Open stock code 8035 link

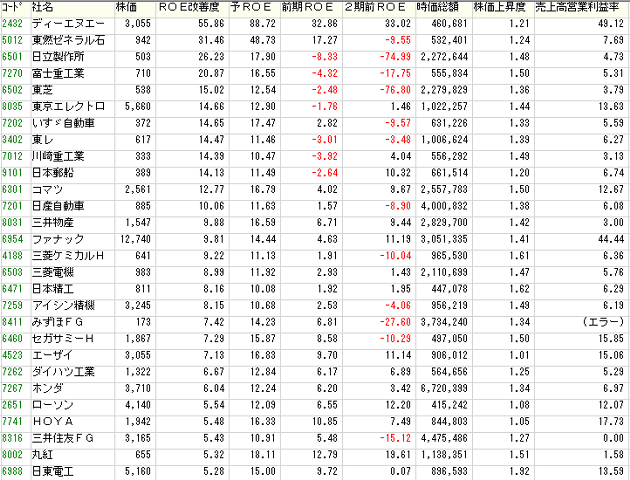pos(12,106)
